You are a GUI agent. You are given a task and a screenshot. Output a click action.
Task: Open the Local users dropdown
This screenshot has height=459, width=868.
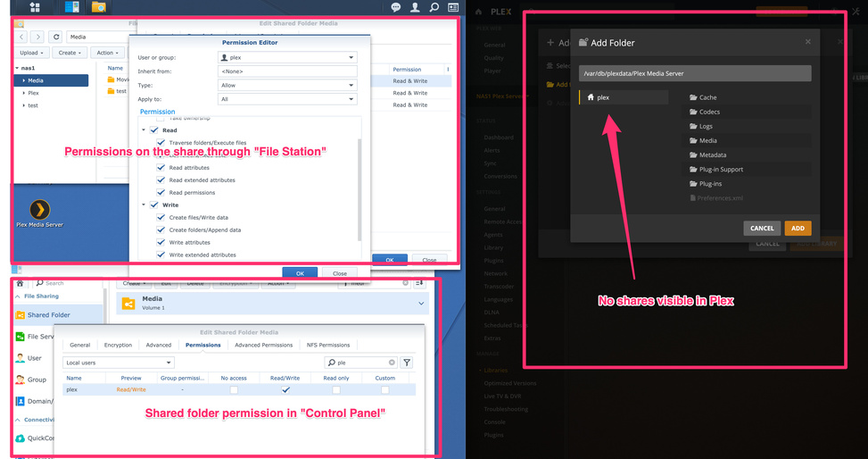click(119, 363)
